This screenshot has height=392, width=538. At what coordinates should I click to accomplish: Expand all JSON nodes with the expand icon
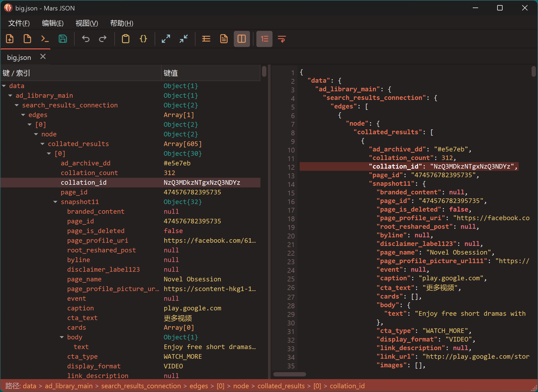(x=166, y=39)
